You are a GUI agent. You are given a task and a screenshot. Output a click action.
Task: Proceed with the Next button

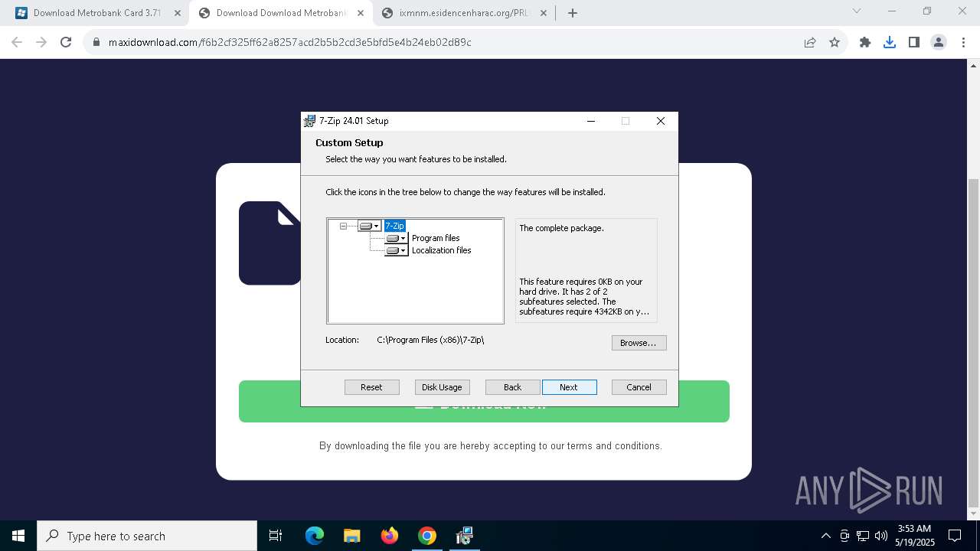coord(569,387)
